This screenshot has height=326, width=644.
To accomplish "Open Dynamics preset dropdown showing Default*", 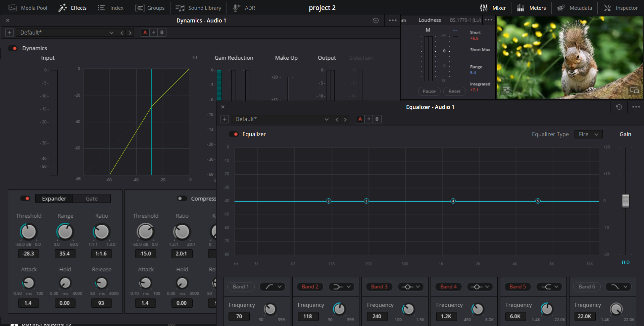I will click(66, 33).
